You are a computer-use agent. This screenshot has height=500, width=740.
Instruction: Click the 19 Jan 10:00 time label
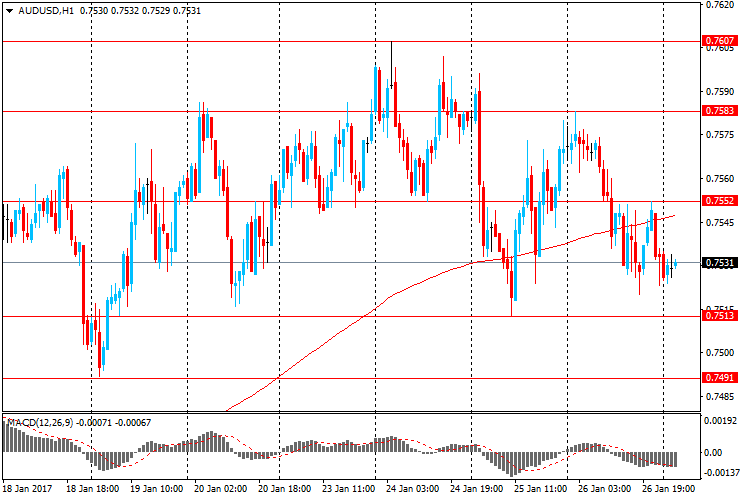(157, 488)
